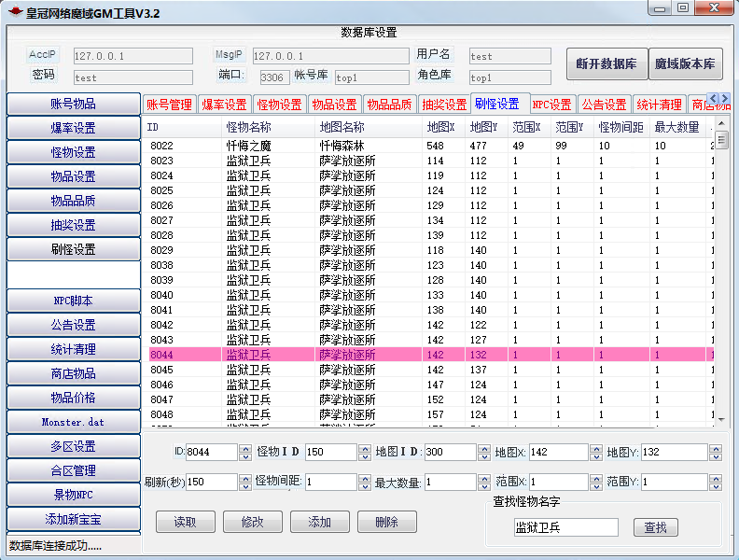
Task: Click the 查找 search button
Action: (656, 527)
